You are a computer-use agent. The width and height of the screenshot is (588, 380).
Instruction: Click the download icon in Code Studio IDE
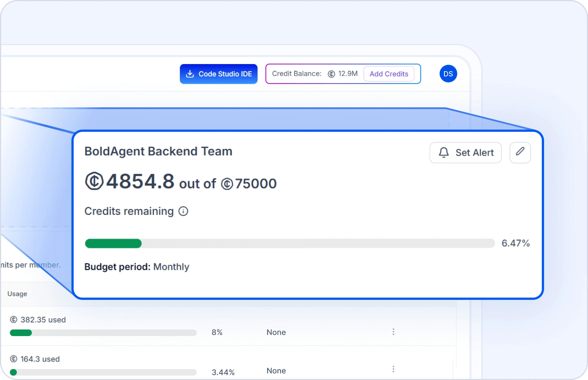click(190, 74)
